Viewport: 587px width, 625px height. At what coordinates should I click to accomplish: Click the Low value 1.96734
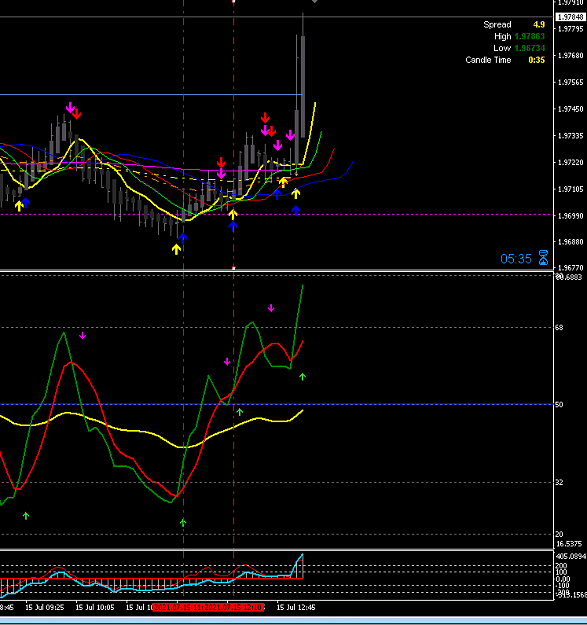529,48
